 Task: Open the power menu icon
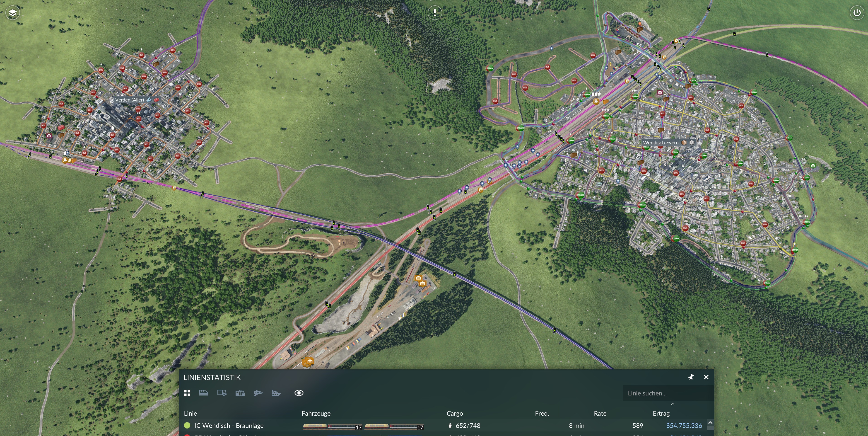click(857, 13)
